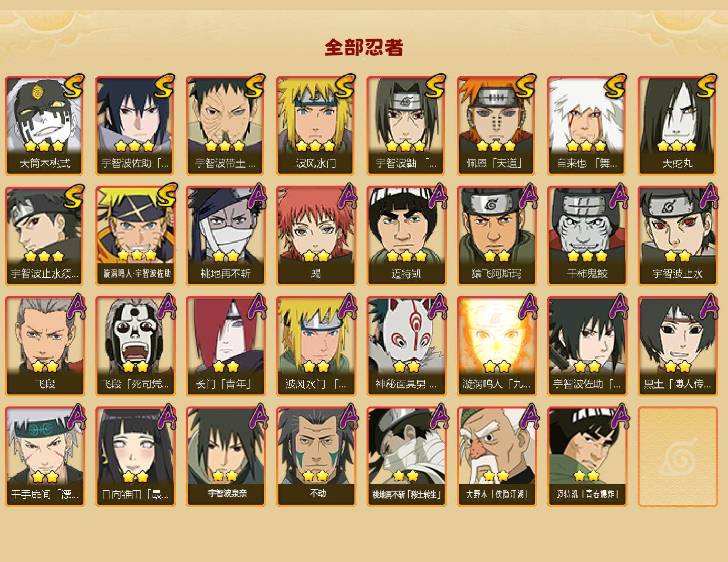Open the 迈特凯 three-star card
The image size is (728, 562).
pyautogui.click(x=406, y=236)
